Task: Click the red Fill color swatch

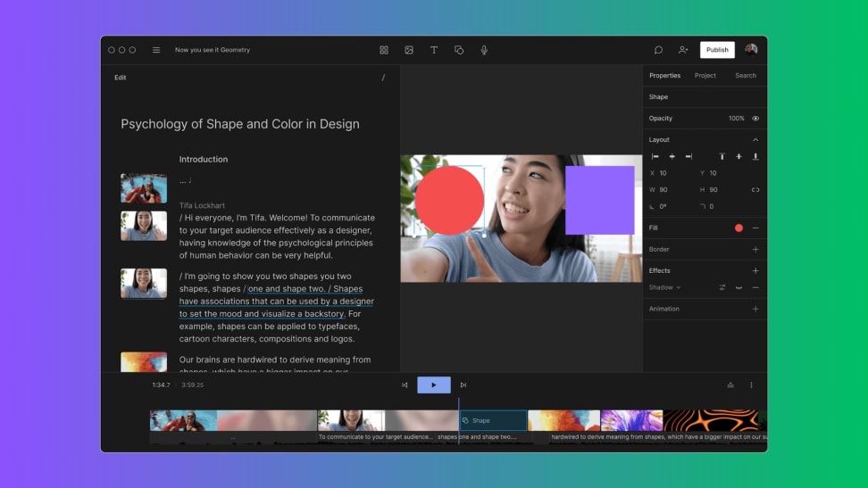Action: (739, 228)
